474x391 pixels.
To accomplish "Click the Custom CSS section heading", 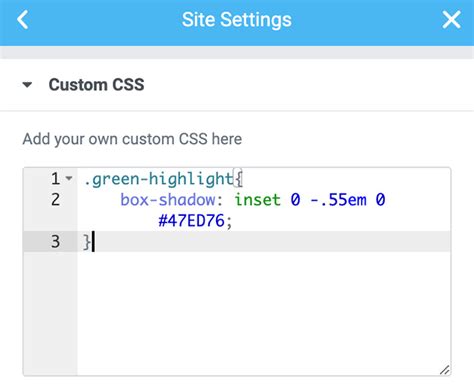I will click(96, 85).
